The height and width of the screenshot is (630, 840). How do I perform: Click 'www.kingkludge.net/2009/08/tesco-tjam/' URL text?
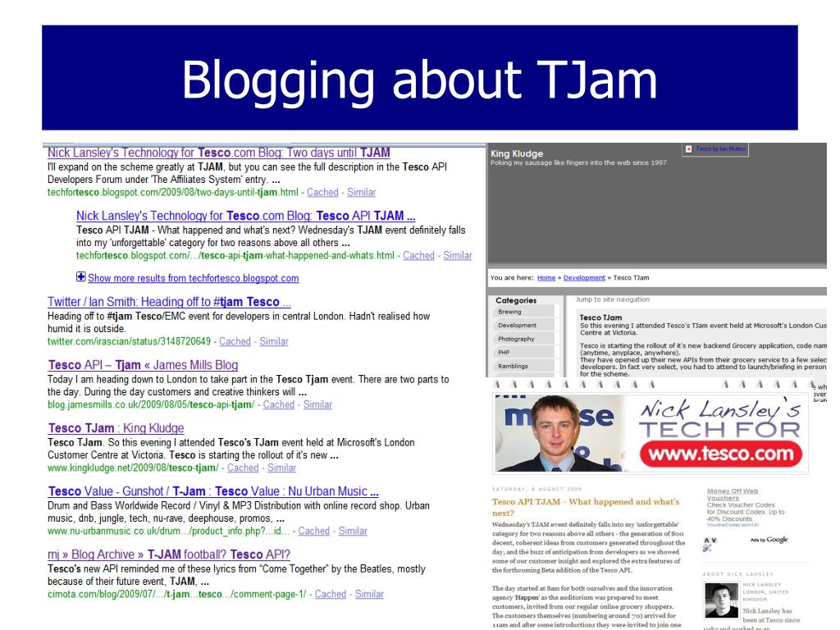(x=133, y=468)
